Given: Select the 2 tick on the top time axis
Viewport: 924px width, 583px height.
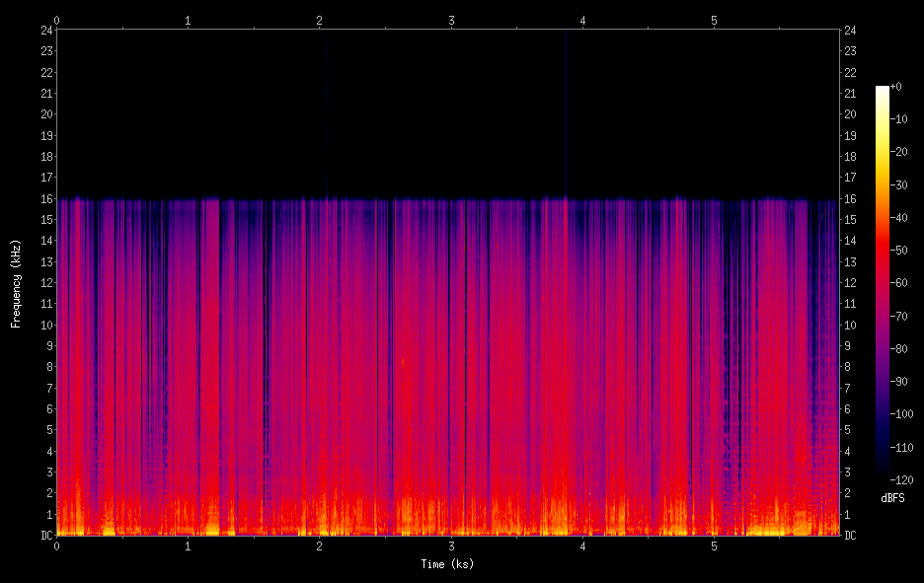Looking at the screenshot, I should 320,20.
